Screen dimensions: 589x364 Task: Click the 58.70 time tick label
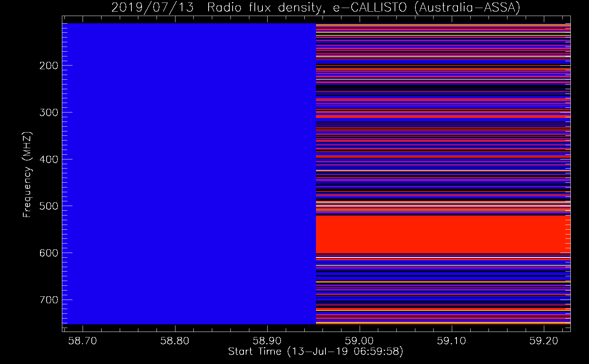point(83,341)
